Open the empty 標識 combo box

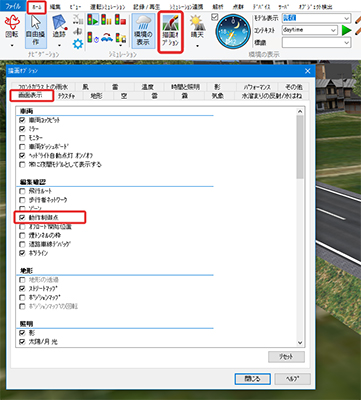pos(317,43)
